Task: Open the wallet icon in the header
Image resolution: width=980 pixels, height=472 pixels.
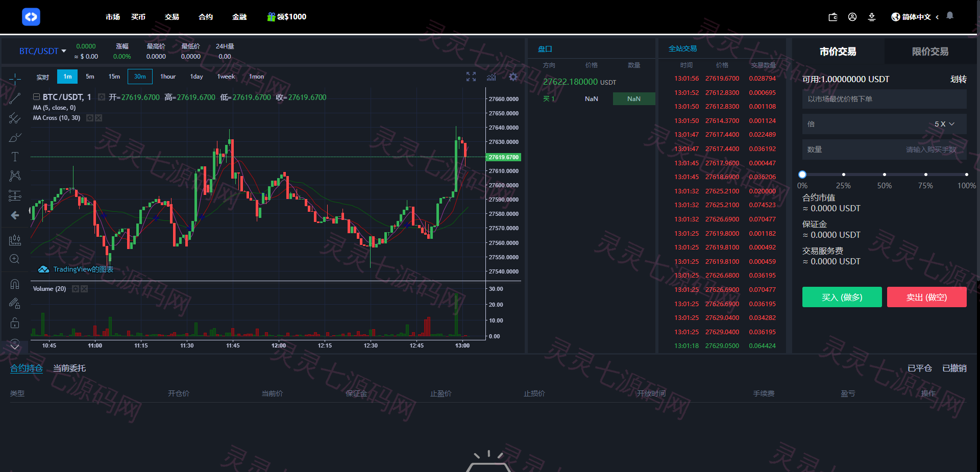Action: coord(833,17)
